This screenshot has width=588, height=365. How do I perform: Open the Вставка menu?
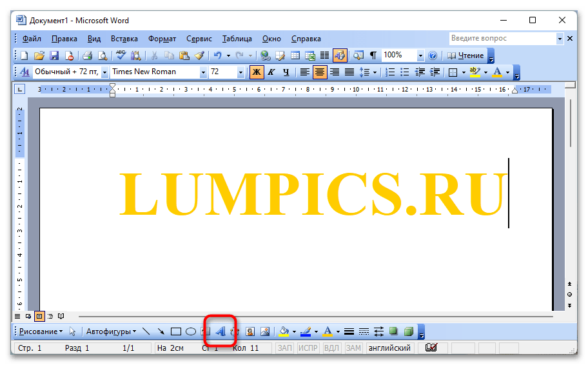[x=124, y=39]
